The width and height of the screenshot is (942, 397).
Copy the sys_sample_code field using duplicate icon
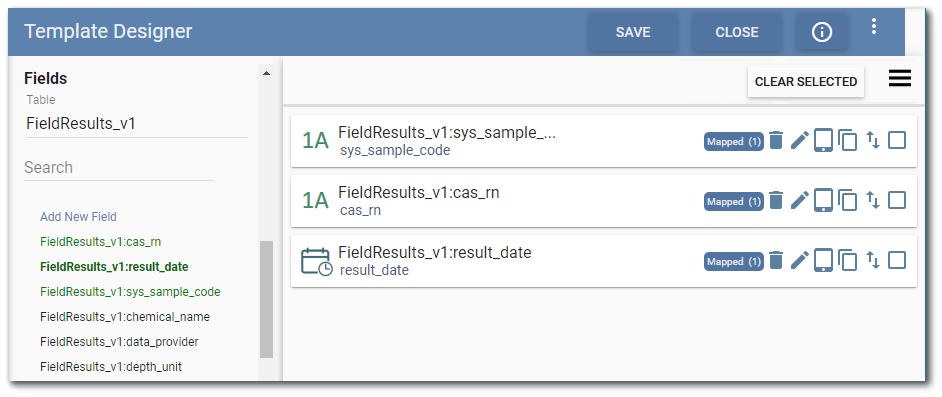(x=847, y=141)
